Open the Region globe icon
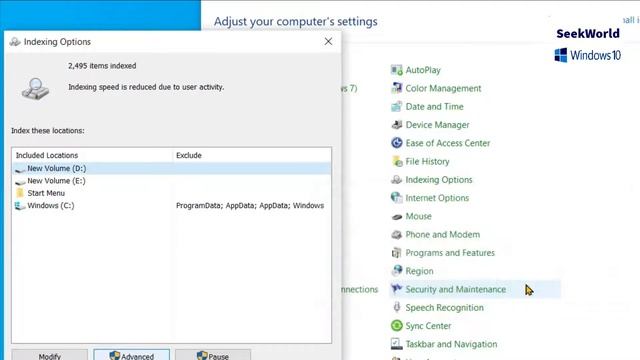The height and width of the screenshot is (360, 640). (x=396, y=271)
